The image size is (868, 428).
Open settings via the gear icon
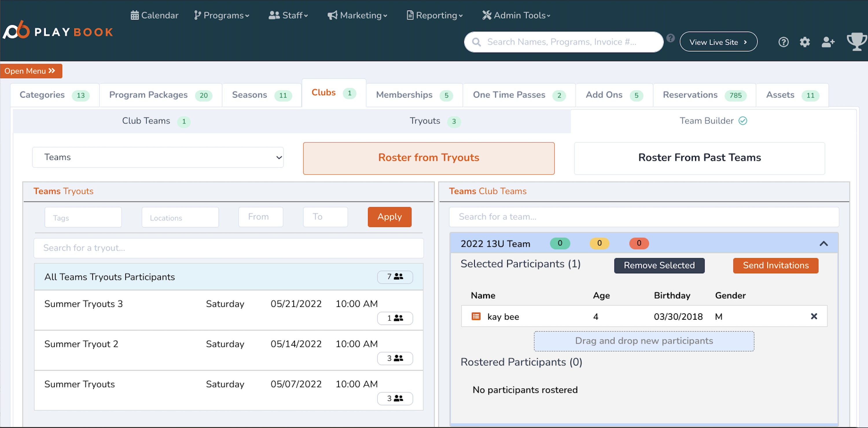pos(805,42)
